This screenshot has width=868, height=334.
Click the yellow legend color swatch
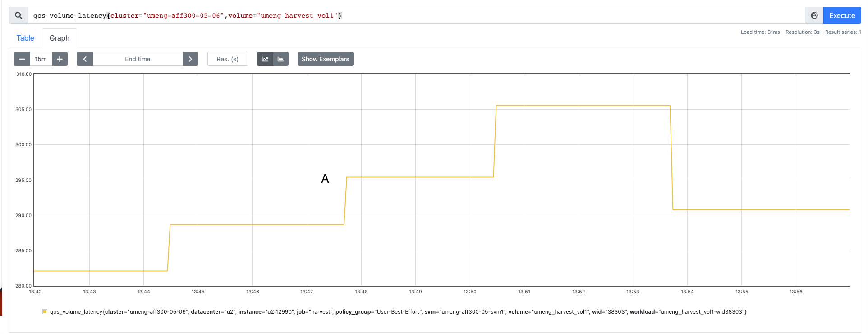coord(45,311)
